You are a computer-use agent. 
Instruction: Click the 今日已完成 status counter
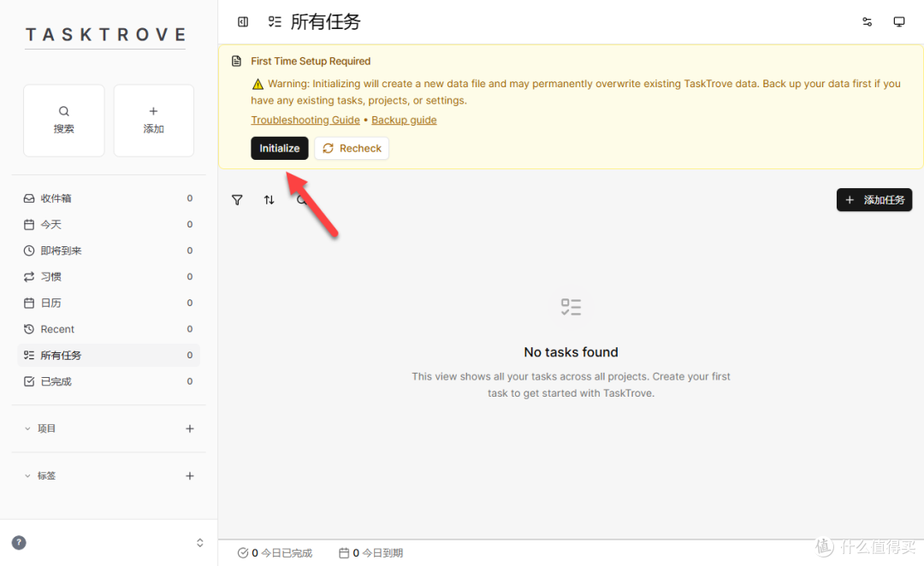[x=275, y=553]
